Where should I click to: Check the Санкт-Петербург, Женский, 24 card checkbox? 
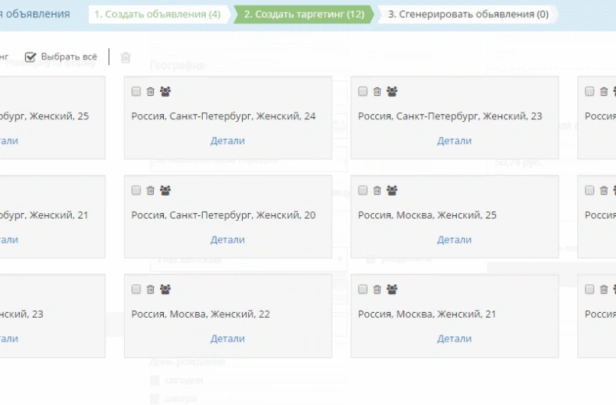coord(136,92)
